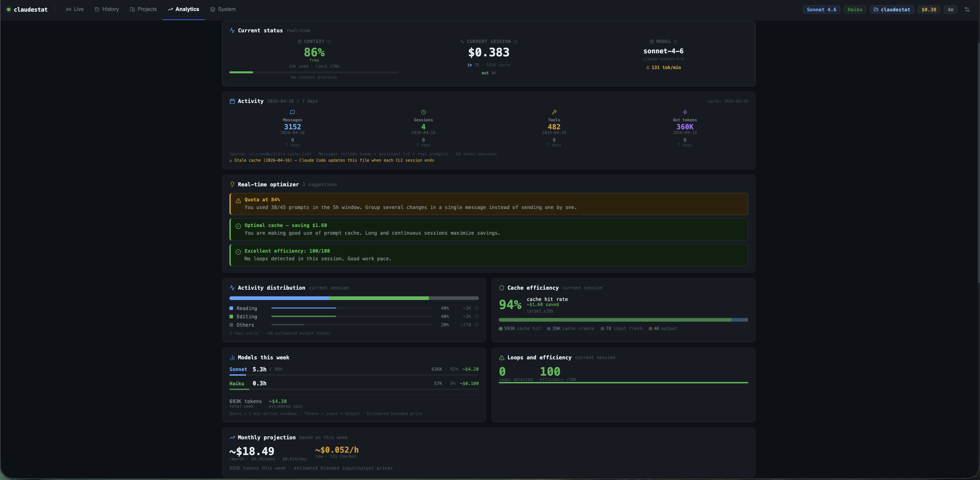This screenshot has height=480, width=980.
Task: Click the info icon on the Others row
Action: pyautogui.click(x=477, y=325)
